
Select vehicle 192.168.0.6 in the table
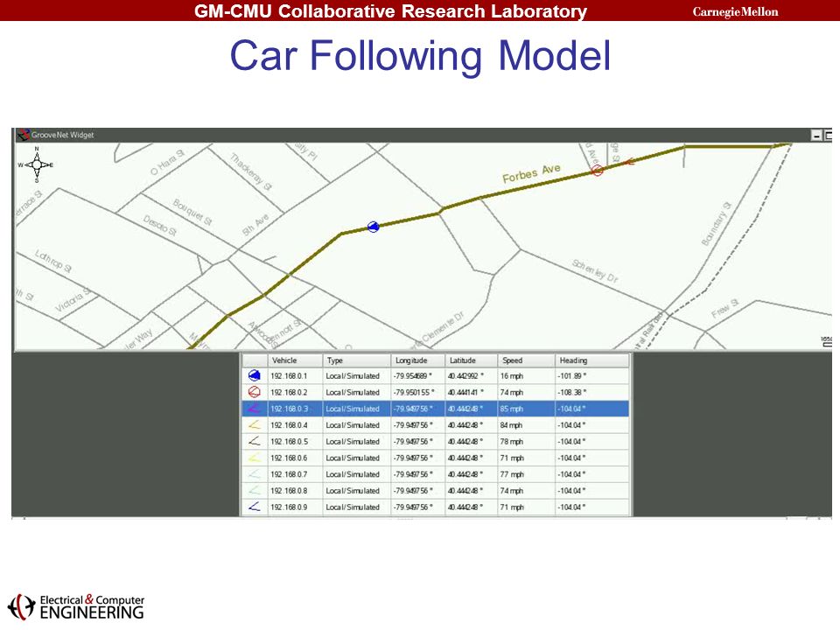point(436,458)
